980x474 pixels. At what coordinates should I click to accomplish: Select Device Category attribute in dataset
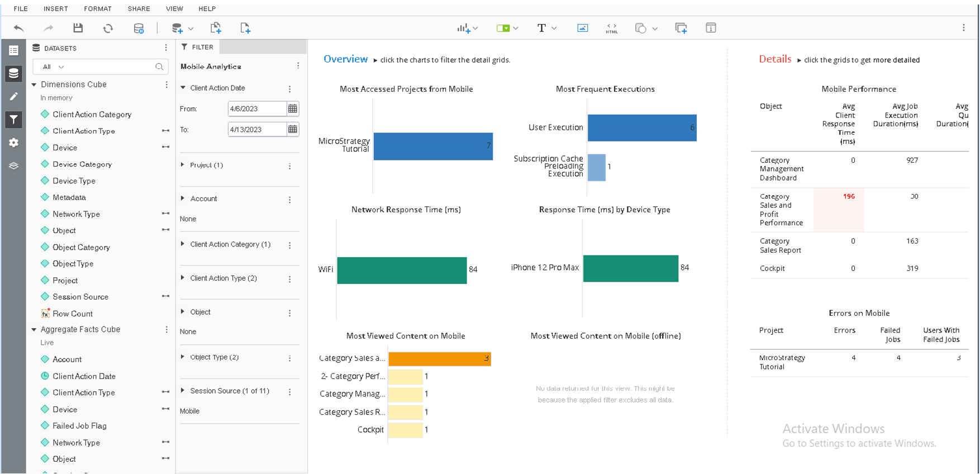pos(82,164)
